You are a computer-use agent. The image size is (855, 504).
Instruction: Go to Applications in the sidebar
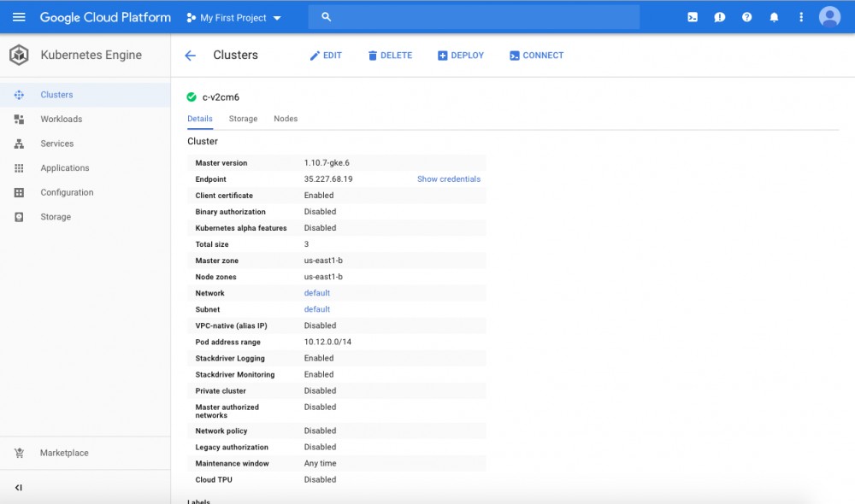pyautogui.click(x=65, y=167)
